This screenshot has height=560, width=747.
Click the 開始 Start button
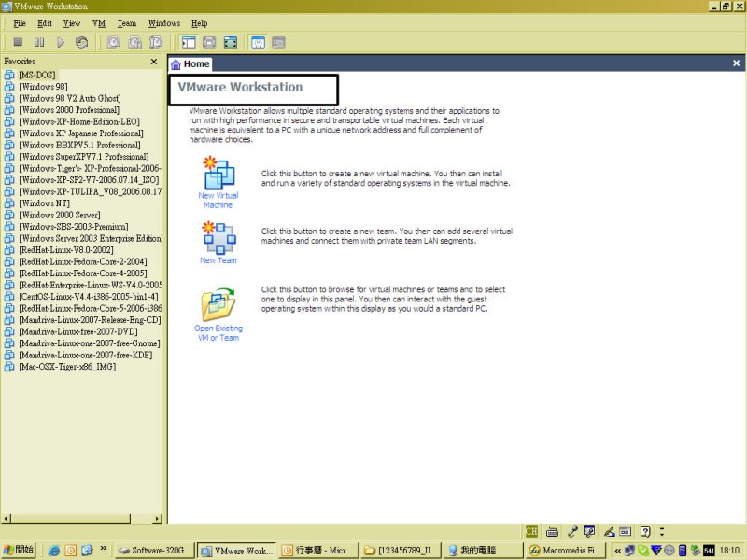coord(19,550)
